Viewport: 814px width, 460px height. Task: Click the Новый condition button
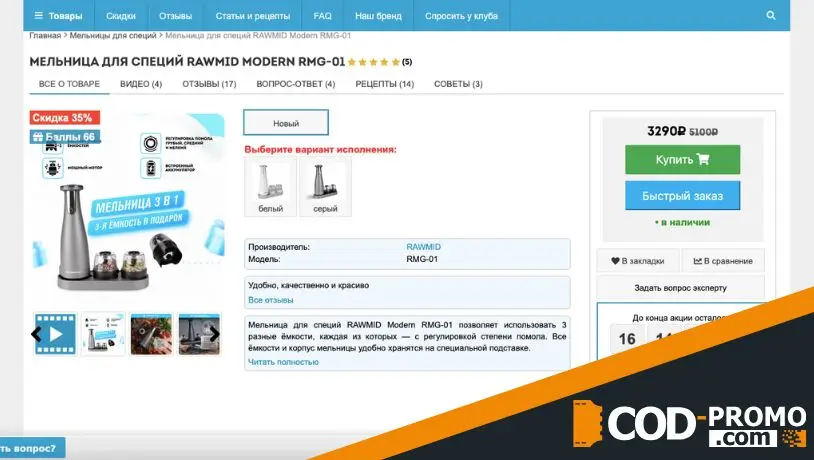(x=286, y=123)
